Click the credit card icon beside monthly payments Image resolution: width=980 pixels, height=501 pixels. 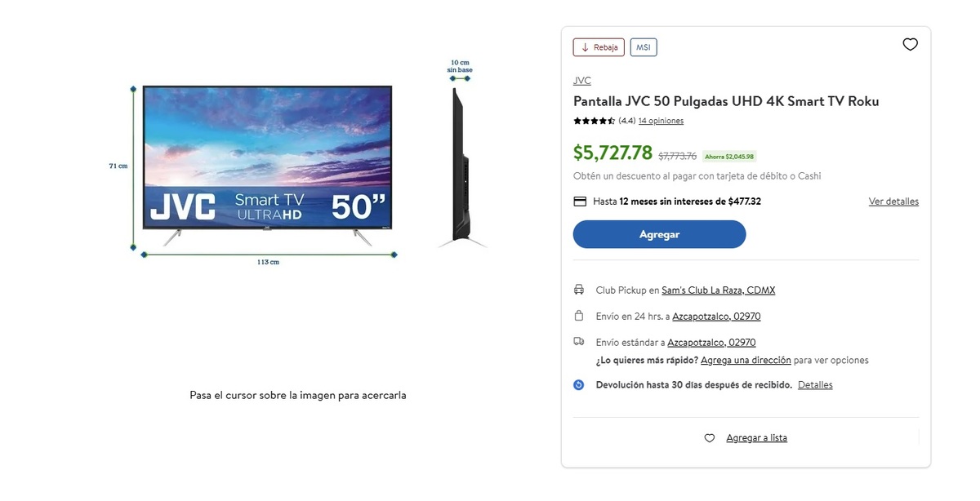(580, 202)
